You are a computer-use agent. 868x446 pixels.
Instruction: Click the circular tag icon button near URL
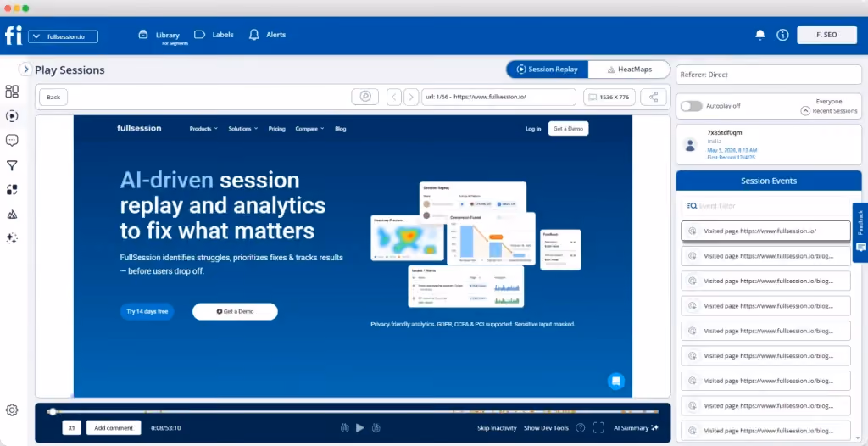[x=364, y=97]
